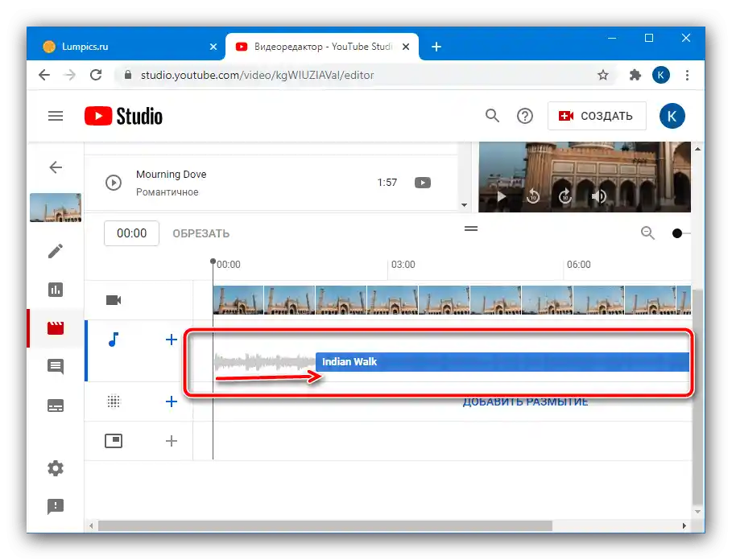Click the YouTube Studio logo

tap(123, 116)
